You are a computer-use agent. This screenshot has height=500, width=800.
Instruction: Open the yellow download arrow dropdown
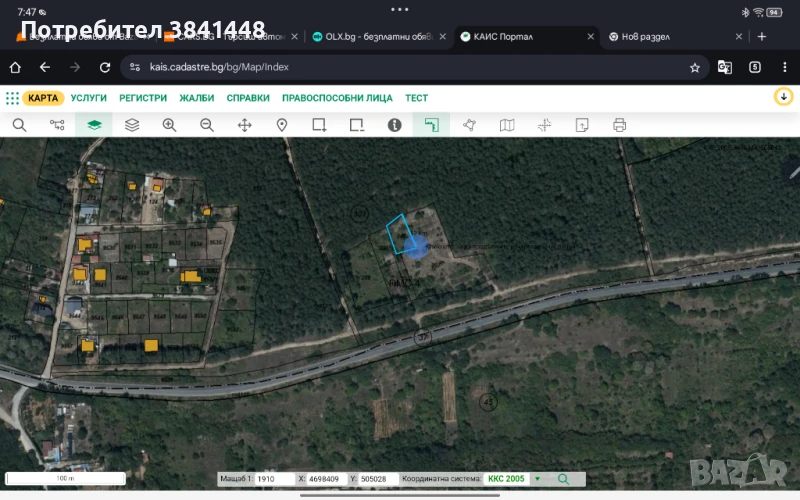pyautogui.click(x=783, y=97)
